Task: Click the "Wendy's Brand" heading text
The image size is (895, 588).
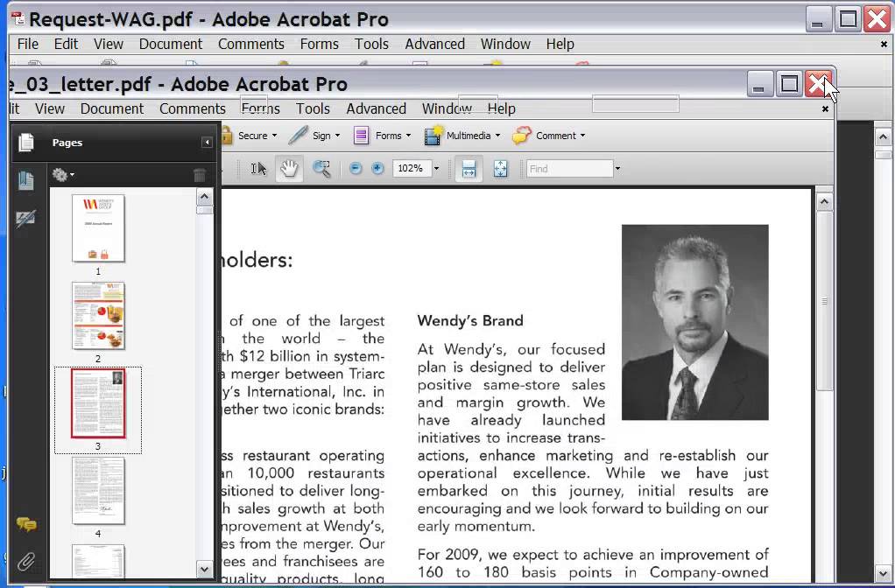Action: [470, 320]
